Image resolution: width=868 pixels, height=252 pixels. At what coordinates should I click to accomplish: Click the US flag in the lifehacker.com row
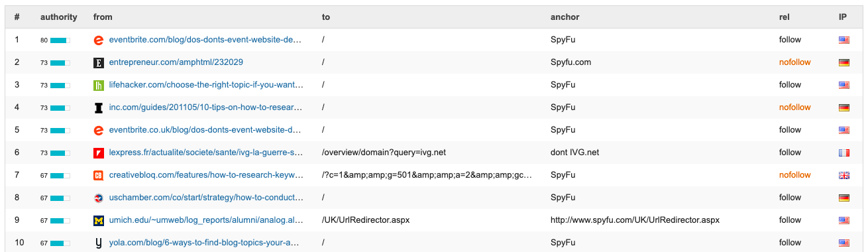843,85
